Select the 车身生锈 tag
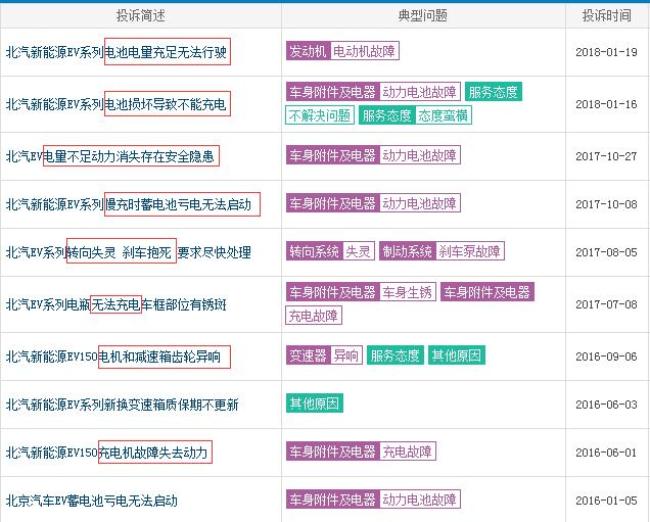This screenshot has height=522, width=650. point(407,292)
